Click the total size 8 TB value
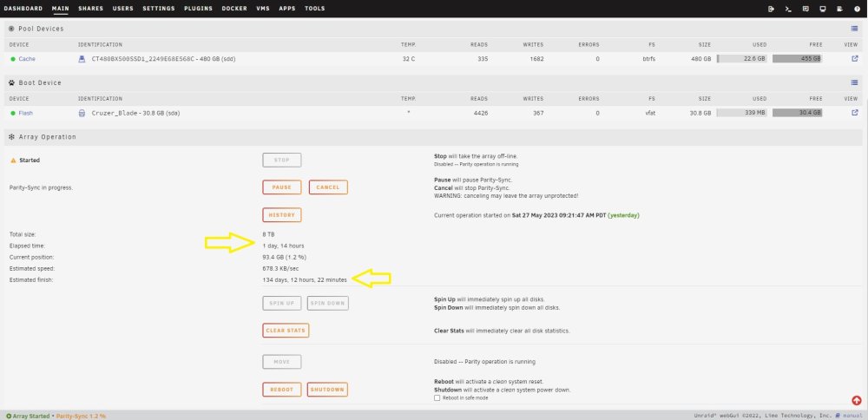This screenshot has height=420, width=868. click(268, 234)
